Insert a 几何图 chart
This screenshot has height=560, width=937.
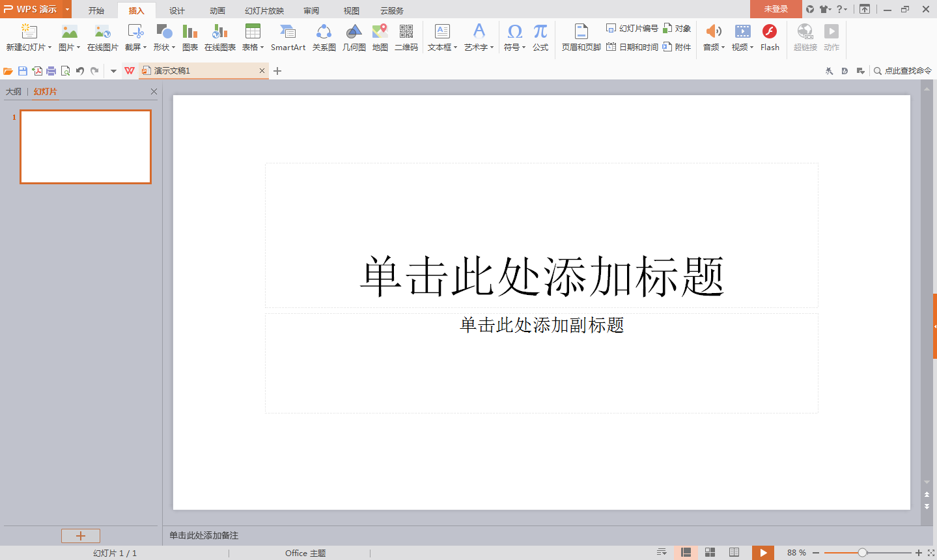point(354,38)
